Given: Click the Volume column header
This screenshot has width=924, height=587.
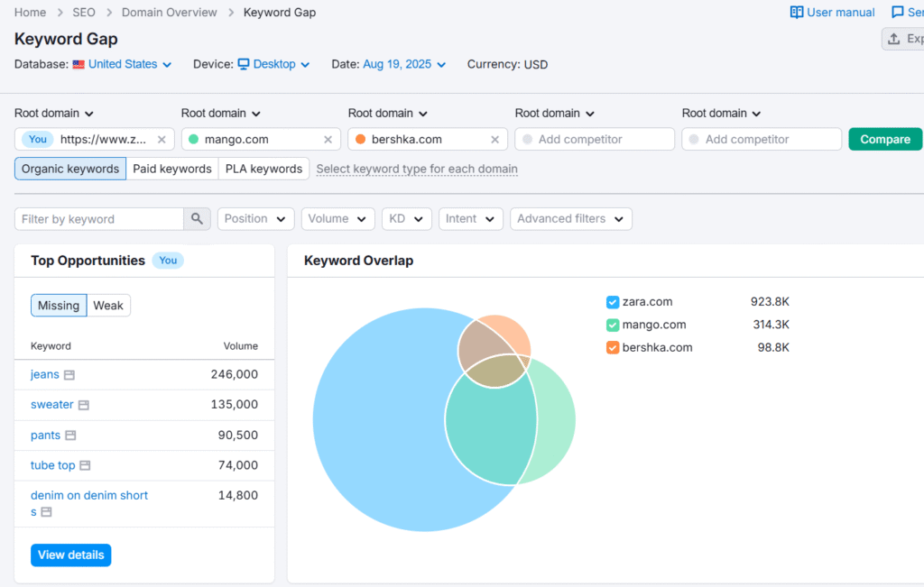Looking at the screenshot, I should point(240,346).
